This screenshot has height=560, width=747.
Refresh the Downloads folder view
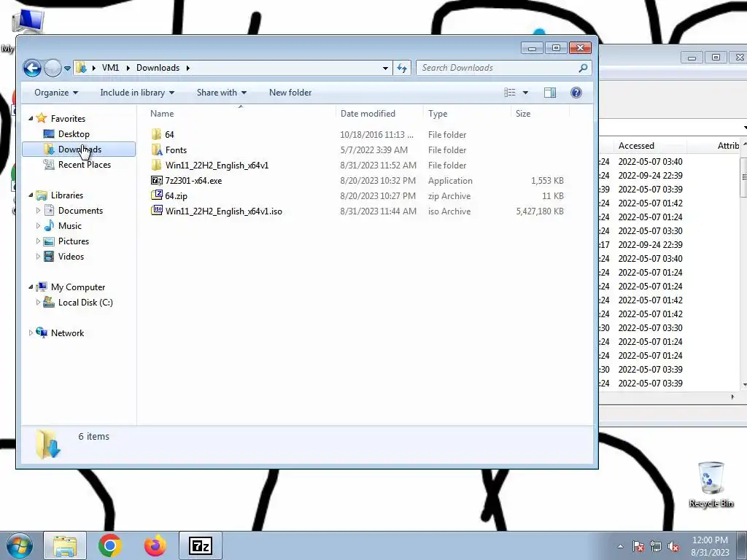click(402, 68)
